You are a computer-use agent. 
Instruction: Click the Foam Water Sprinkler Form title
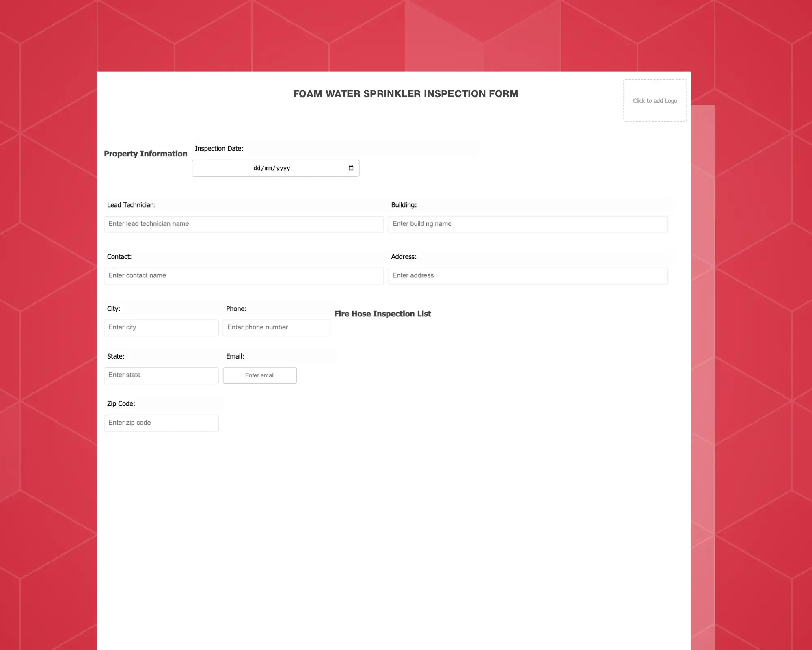[x=406, y=93]
